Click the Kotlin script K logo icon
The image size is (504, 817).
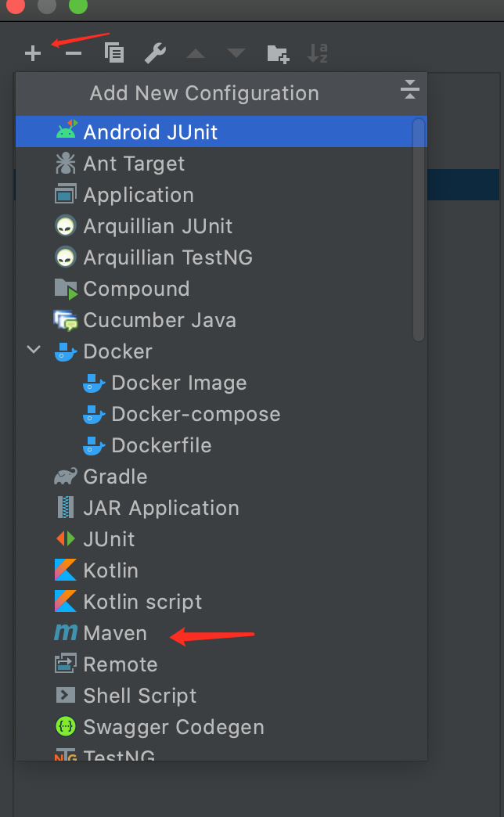click(66, 601)
